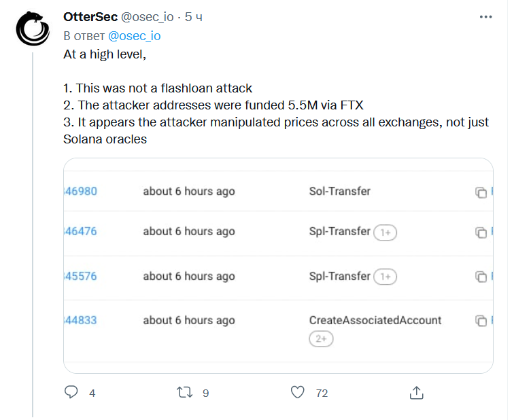Click the @osec_io reply mention link
The width and height of the screenshot is (531, 420).
135,35
